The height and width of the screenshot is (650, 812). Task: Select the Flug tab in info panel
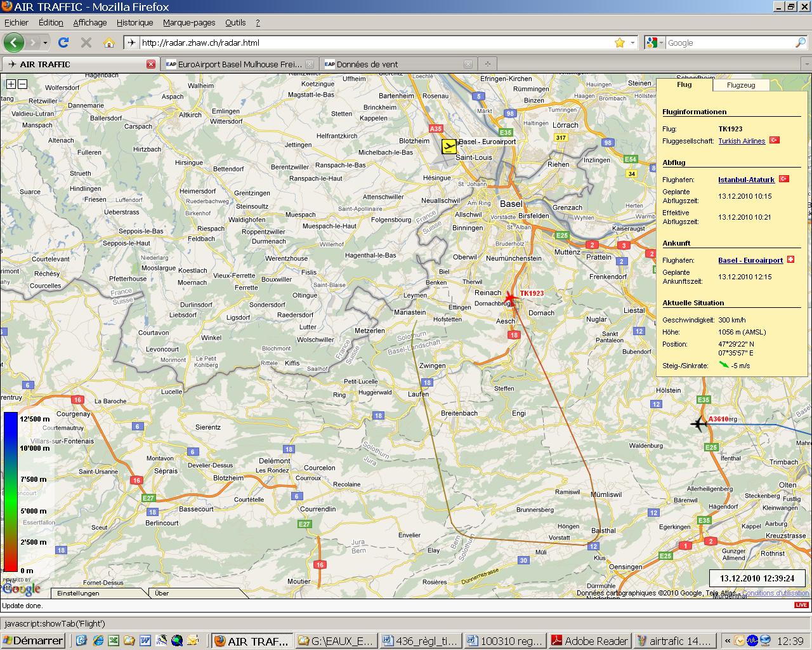point(684,84)
